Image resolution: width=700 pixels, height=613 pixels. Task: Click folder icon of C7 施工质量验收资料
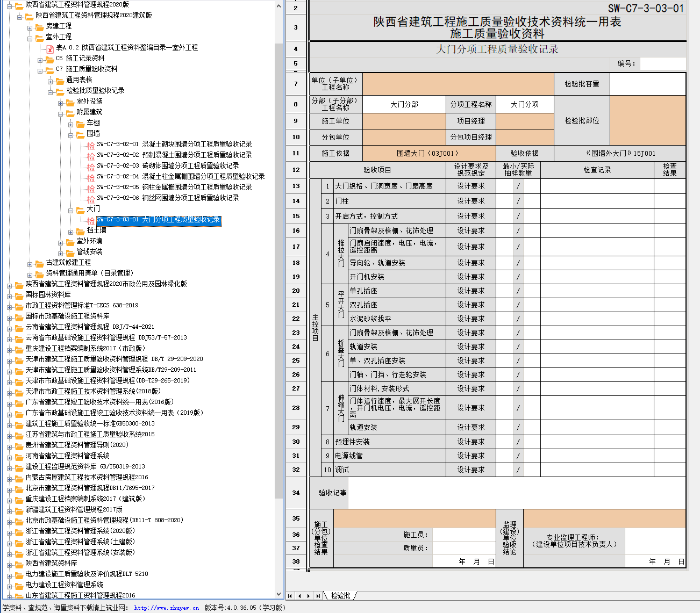[x=49, y=69]
